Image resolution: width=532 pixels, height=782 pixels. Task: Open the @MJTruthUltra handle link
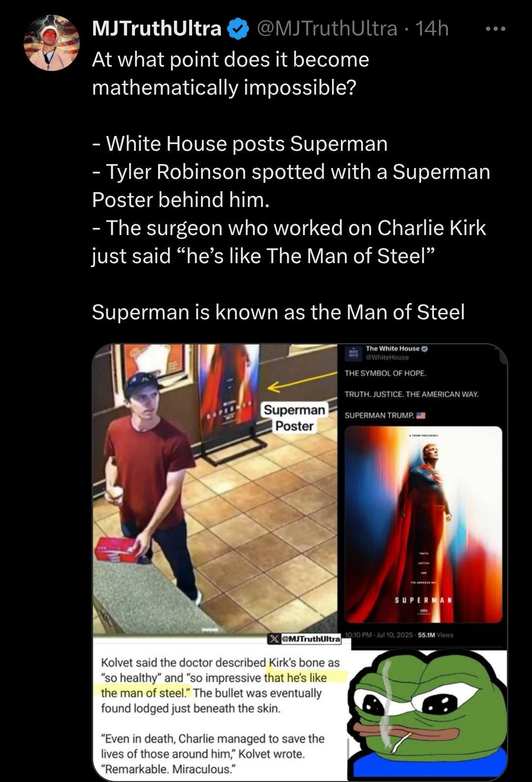(x=327, y=29)
